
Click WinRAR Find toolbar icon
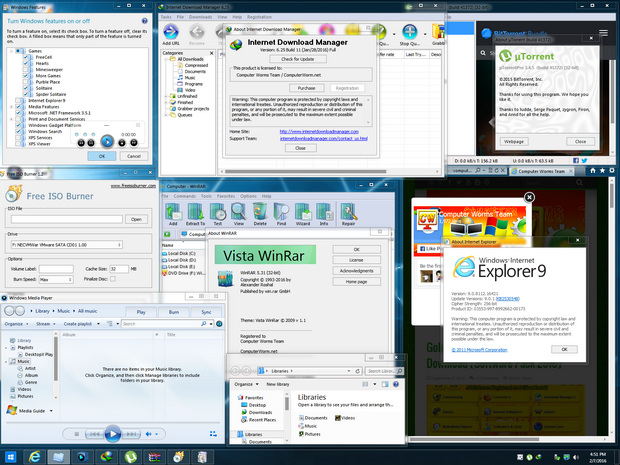coord(281,212)
